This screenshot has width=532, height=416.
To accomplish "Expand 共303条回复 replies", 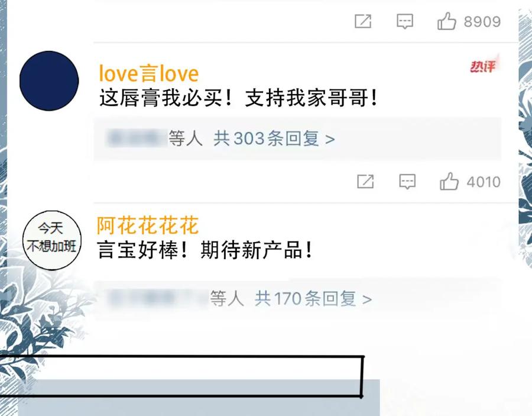I will 274,138.
